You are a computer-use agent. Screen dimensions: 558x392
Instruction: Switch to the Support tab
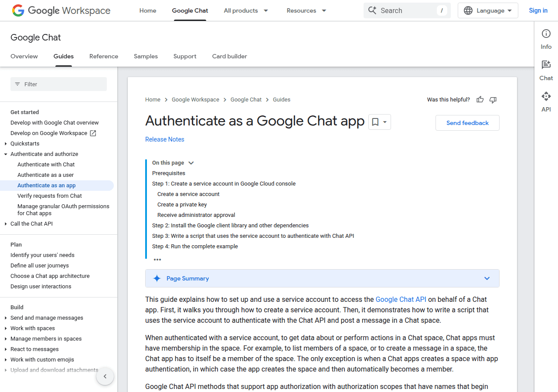(x=185, y=56)
